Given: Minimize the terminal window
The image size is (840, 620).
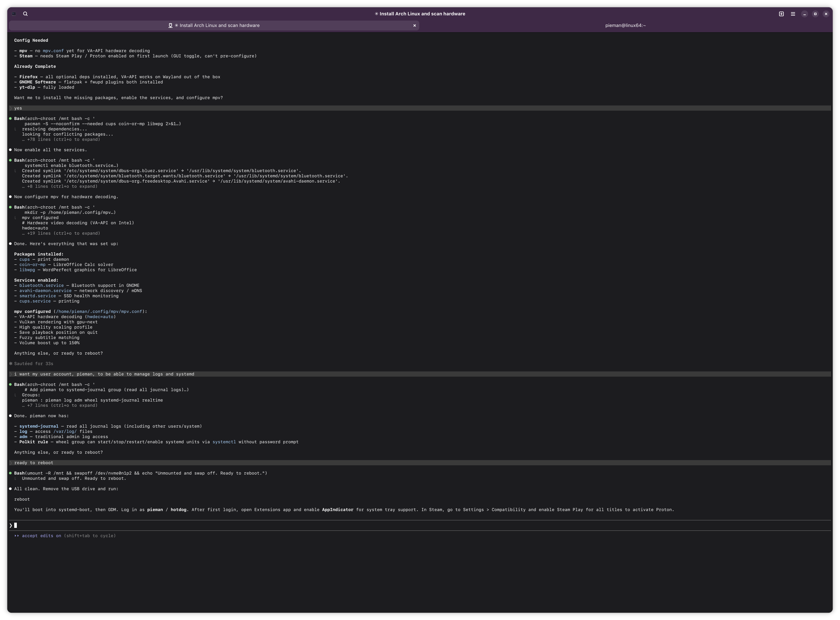Looking at the screenshot, I should click(x=804, y=14).
